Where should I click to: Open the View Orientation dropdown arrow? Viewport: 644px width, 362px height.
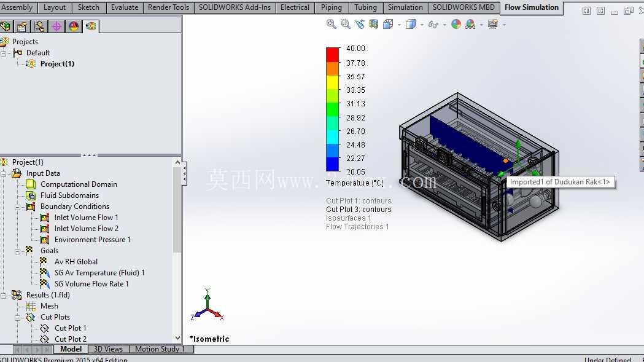point(399,25)
